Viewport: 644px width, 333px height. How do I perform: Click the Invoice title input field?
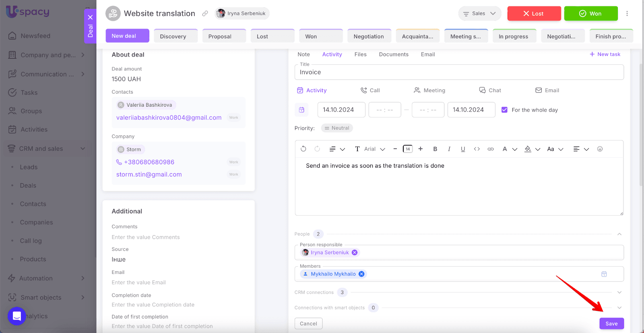[x=459, y=72]
